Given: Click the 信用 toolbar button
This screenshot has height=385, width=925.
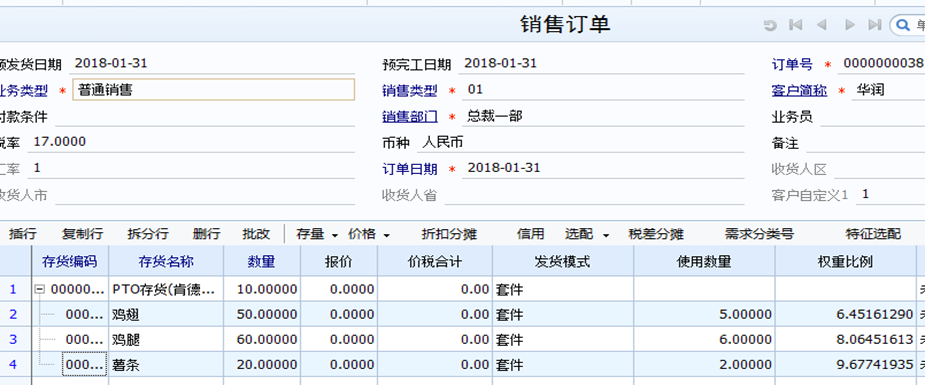Looking at the screenshot, I should pyautogui.click(x=530, y=234).
